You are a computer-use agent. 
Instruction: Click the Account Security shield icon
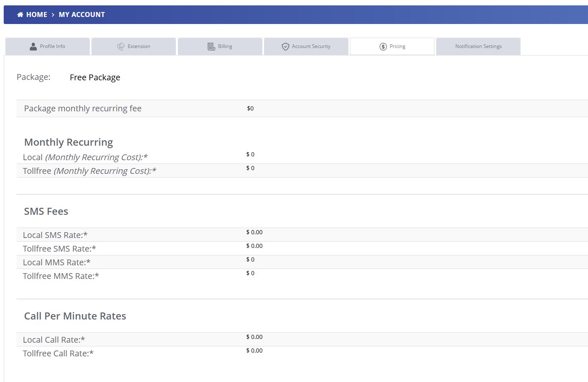286,46
